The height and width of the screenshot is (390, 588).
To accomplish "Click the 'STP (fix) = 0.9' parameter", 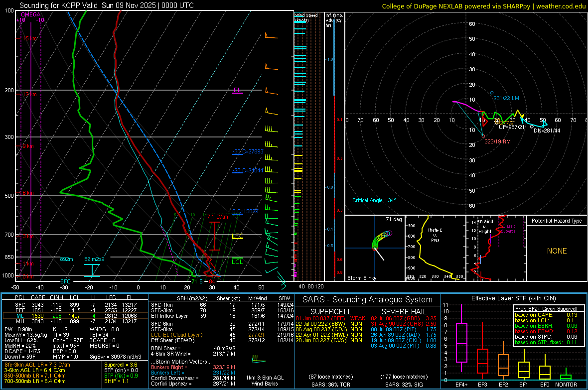I will click(121, 376).
